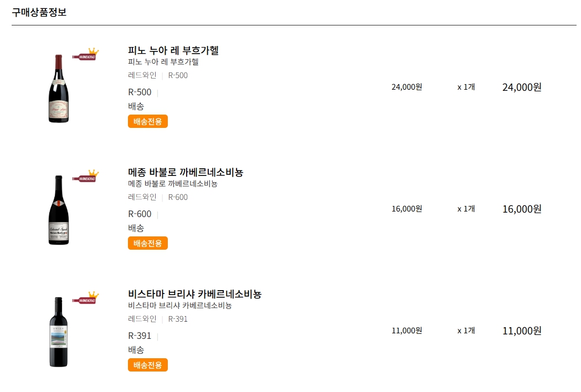
Task: Click 배송전용 badge under 비스타마 브리샤
Action: (148, 365)
